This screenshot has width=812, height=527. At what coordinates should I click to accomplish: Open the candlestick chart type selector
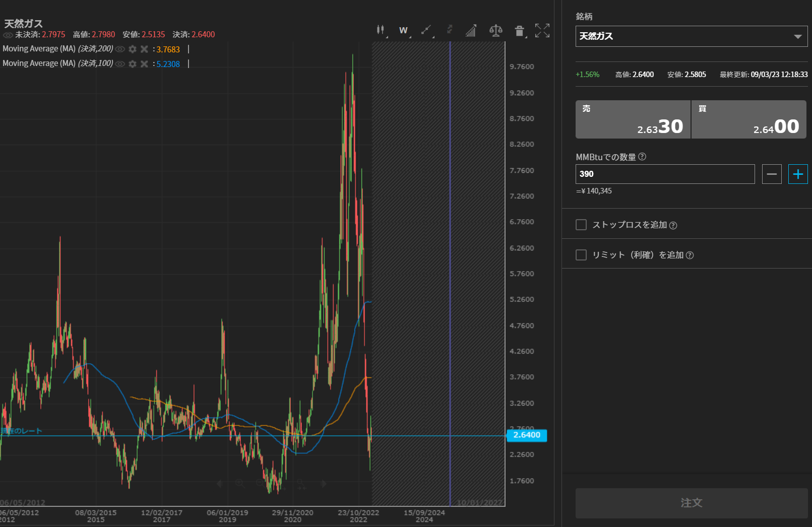click(x=381, y=30)
